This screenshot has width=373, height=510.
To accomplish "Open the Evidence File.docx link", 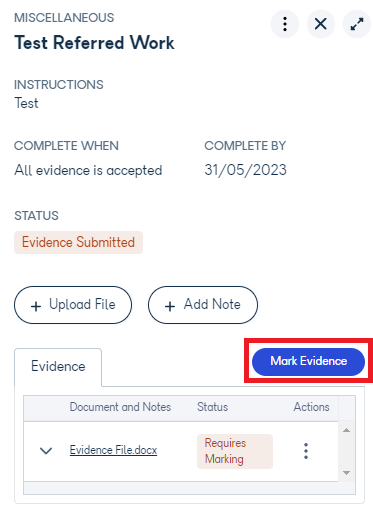I will click(x=113, y=450).
